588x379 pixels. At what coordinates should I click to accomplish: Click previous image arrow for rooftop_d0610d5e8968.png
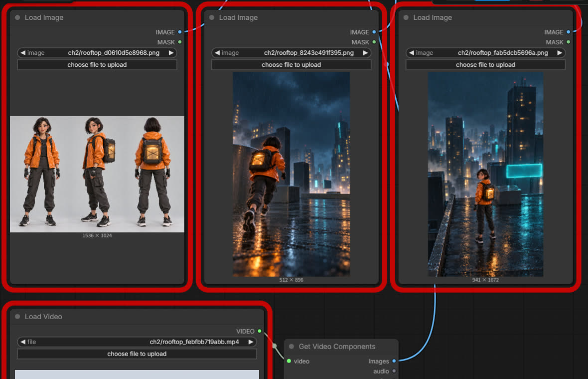pyautogui.click(x=23, y=53)
